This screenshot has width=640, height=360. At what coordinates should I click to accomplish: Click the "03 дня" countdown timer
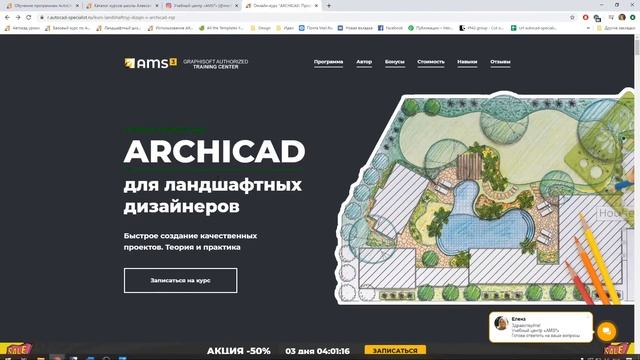tap(318, 351)
